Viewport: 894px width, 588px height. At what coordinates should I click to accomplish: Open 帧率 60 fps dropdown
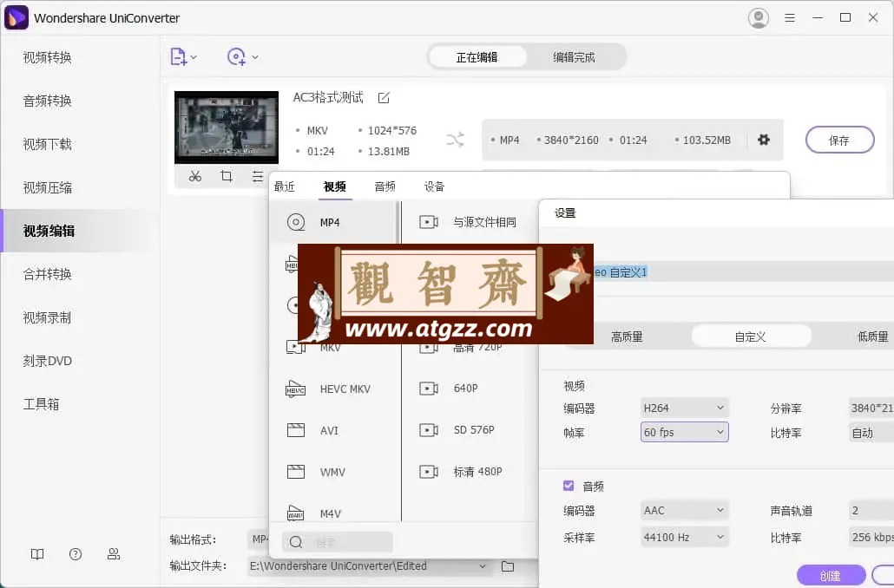tap(684, 433)
